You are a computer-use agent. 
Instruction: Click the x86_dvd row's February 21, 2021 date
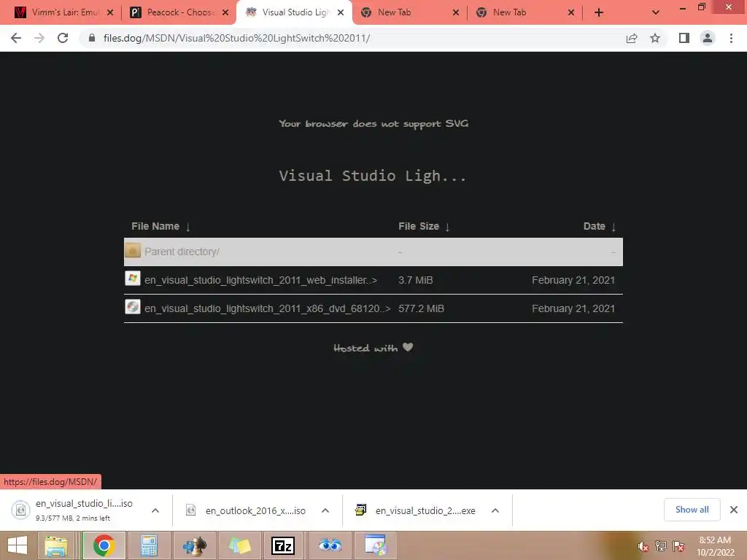pos(573,308)
